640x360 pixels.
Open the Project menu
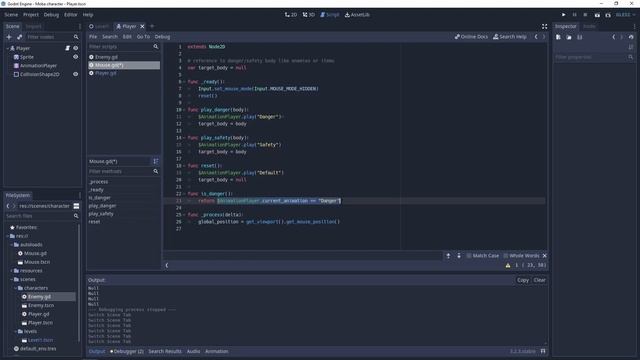tap(31, 15)
